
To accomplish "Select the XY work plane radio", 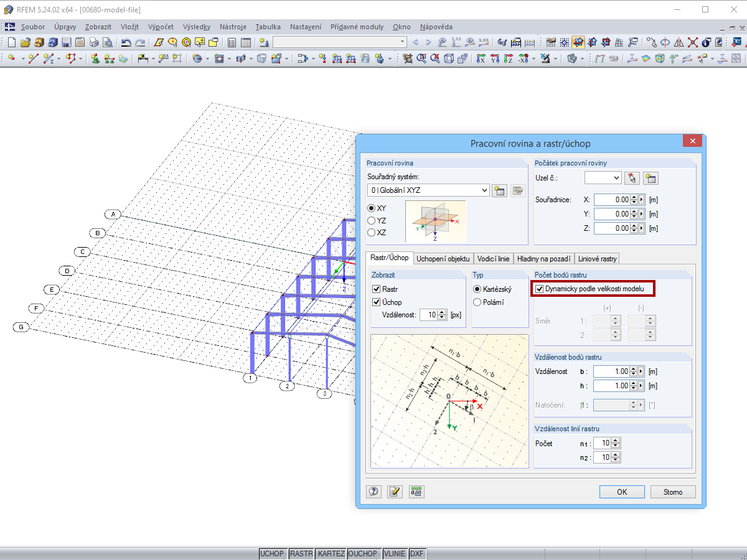I will [372, 208].
